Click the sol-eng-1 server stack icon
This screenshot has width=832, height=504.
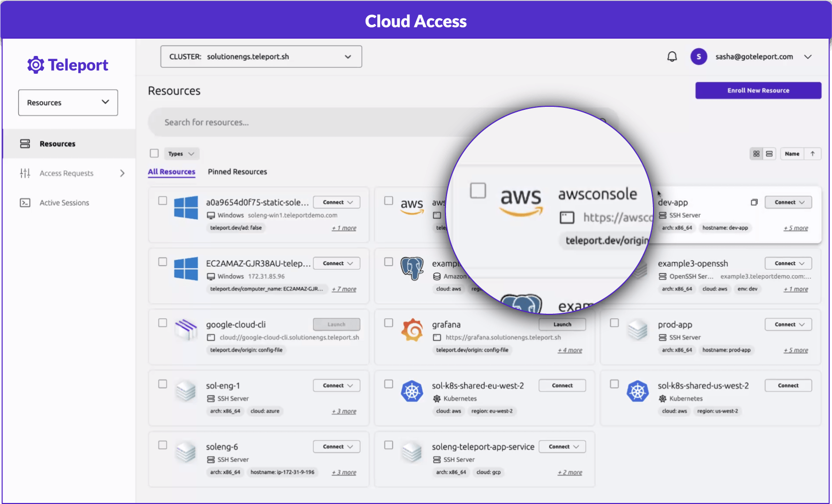tap(186, 391)
